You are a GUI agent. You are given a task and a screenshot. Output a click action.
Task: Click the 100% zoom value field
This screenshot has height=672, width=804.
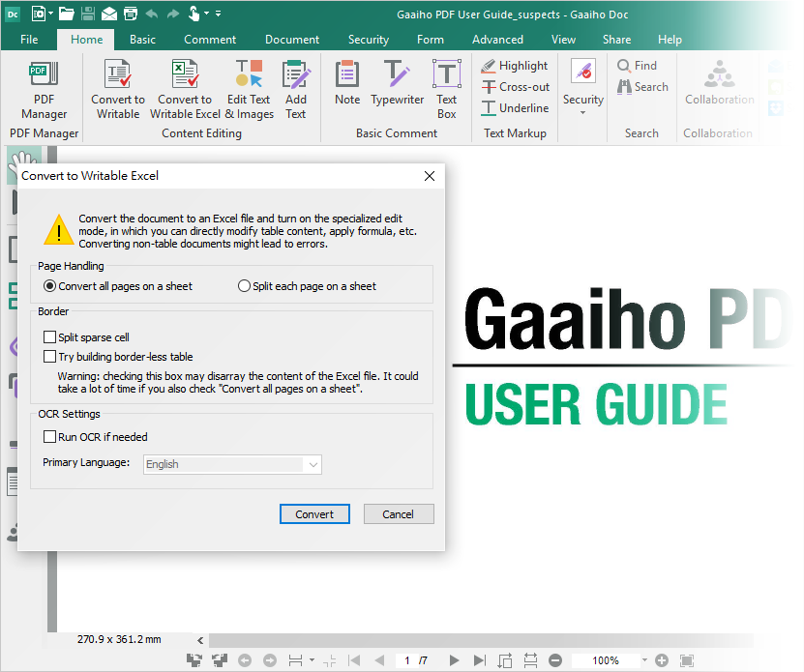pyautogui.click(x=606, y=660)
